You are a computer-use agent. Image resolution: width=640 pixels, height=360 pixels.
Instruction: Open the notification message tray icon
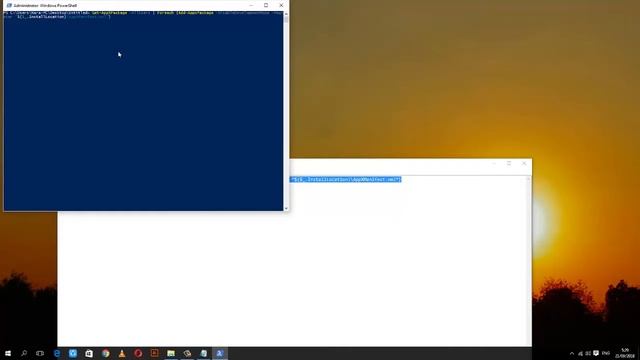click(596, 353)
